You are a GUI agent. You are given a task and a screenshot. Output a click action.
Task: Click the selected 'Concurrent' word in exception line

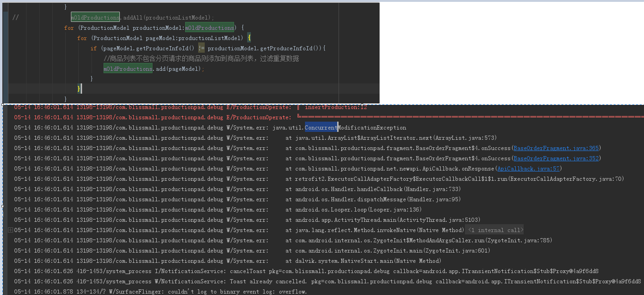click(320, 127)
